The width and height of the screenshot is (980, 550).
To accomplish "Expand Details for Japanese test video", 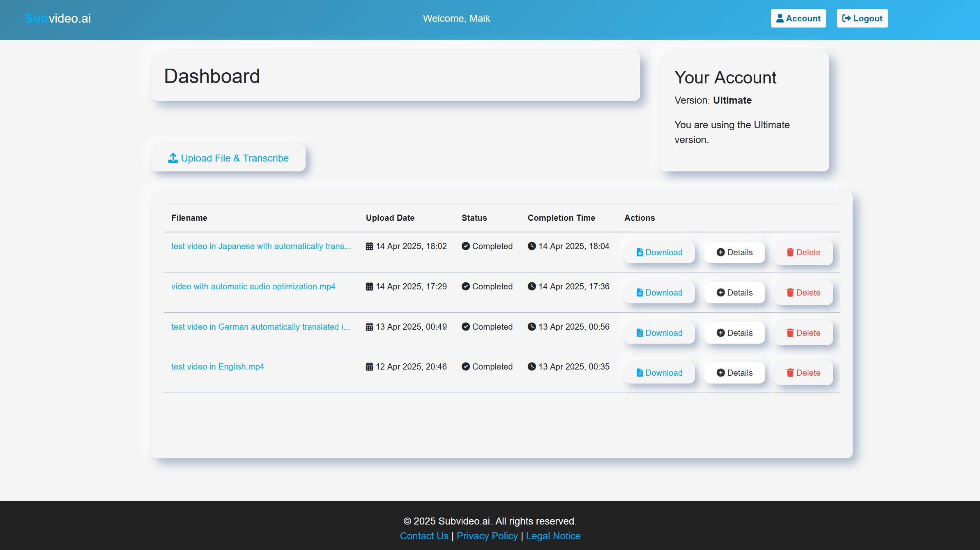I will point(734,252).
